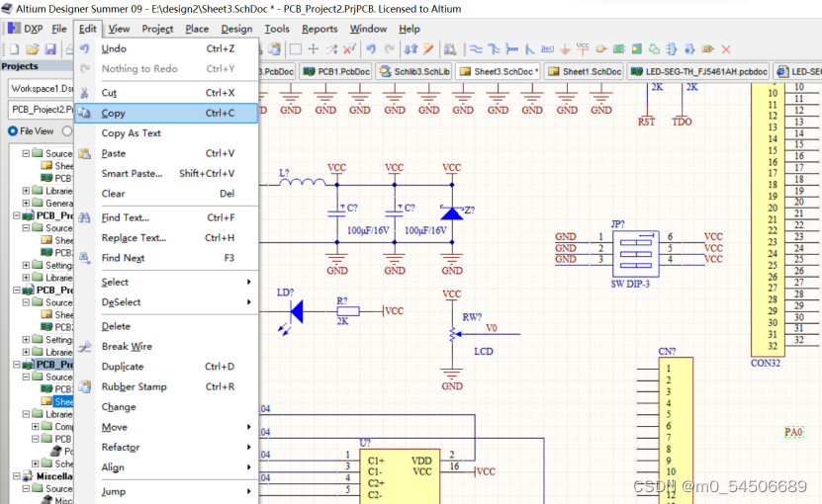
Task: Select the red X No ERC tool
Action: click(726, 49)
